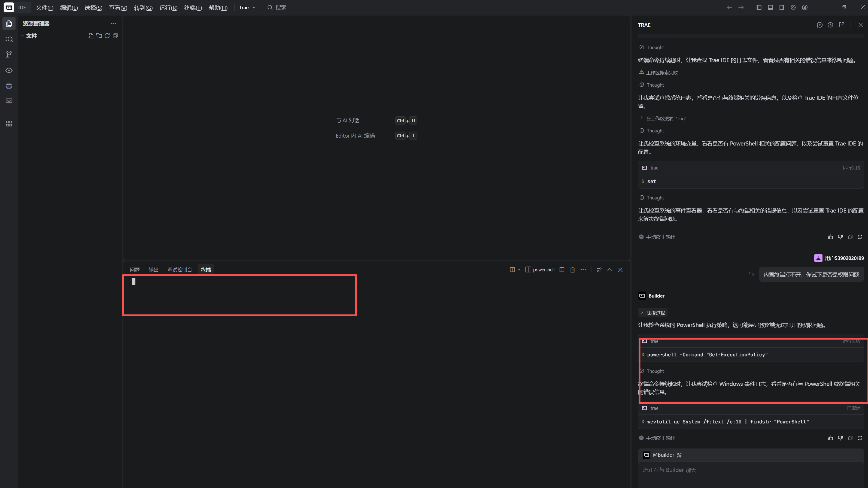Screen dimensions: 868x488
Task: Start new chat in TRAE panel
Action: coord(820,25)
